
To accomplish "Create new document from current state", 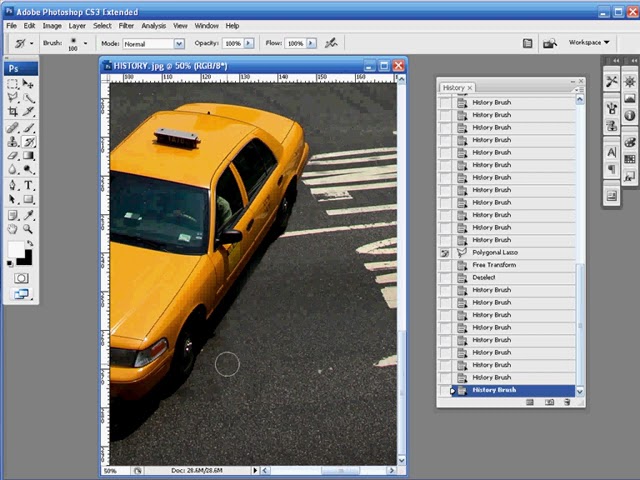I will tap(530, 402).
